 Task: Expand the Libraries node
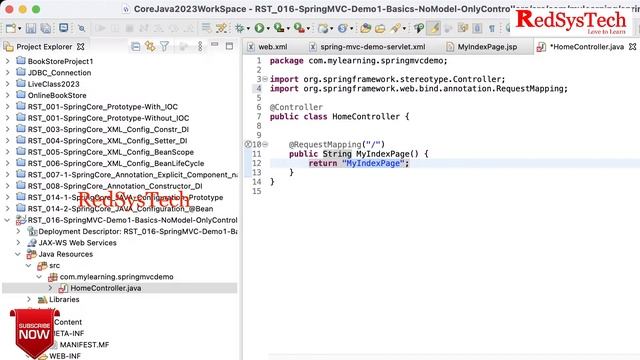tap(29, 299)
